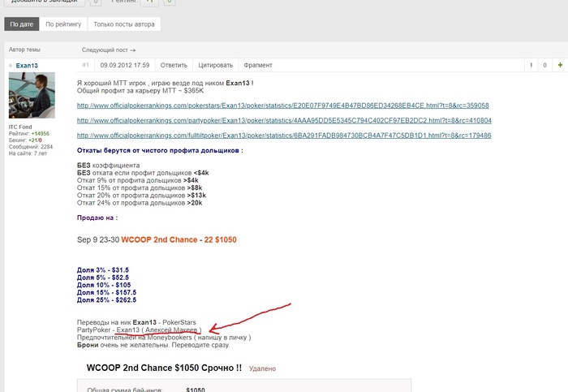Switch to the 'По дате' sorting tab
568x392 pixels.
click(22, 24)
